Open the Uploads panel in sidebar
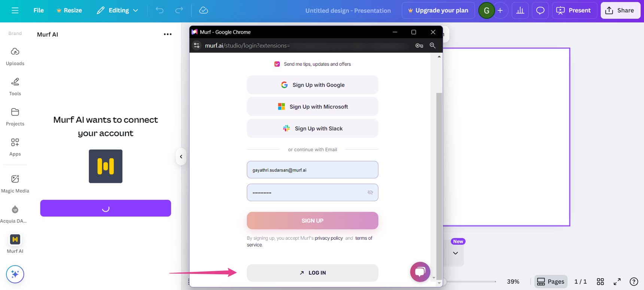The image size is (644, 290). [x=15, y=56]
